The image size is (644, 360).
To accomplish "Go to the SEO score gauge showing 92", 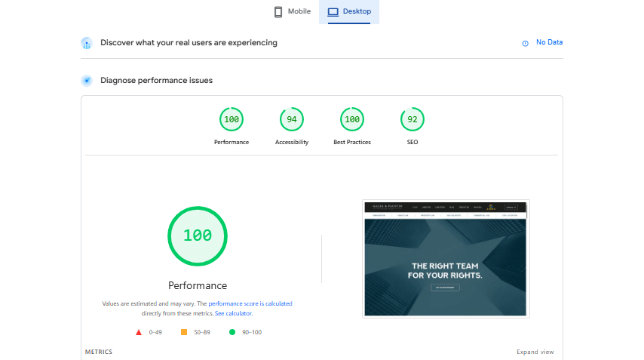I will (412, 119).
